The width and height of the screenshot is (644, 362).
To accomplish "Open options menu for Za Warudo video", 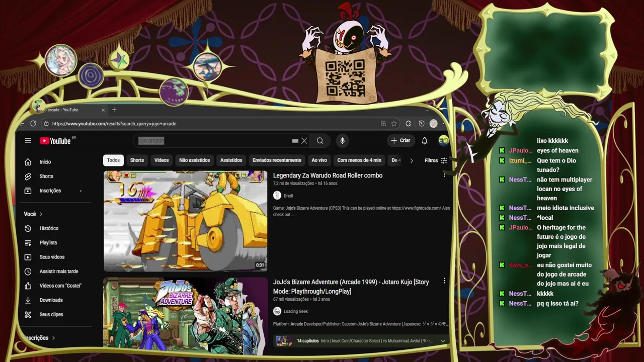I will [x=444, y=175].
